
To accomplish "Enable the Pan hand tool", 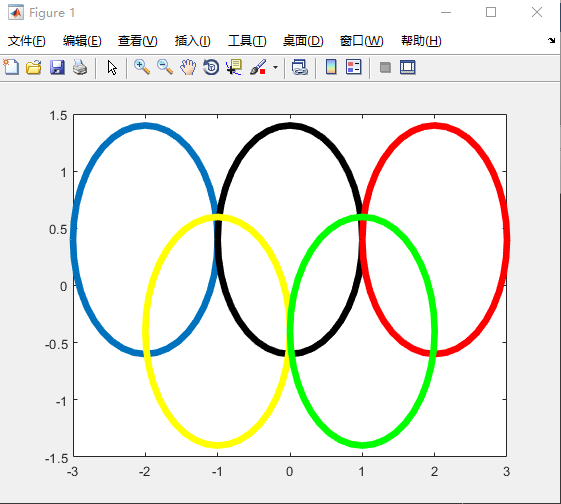I will point(188,67).
